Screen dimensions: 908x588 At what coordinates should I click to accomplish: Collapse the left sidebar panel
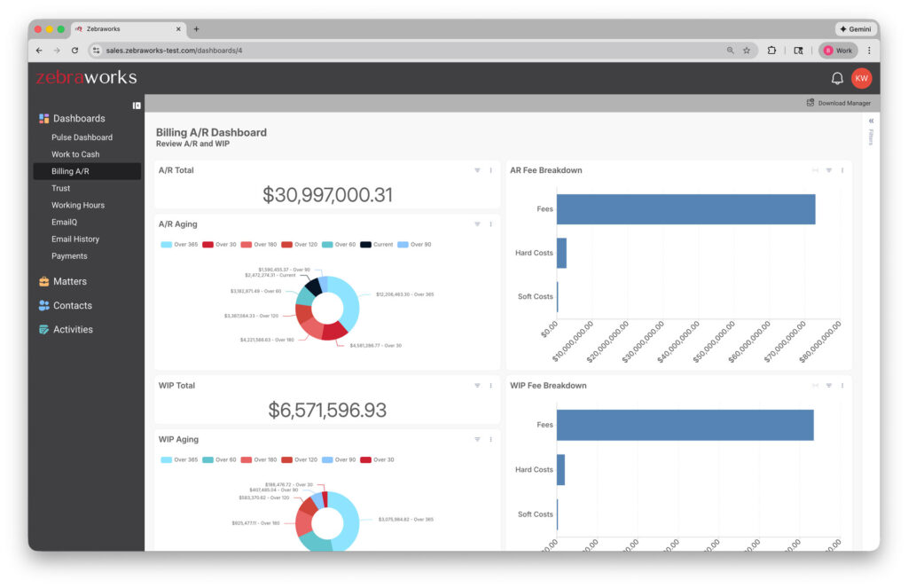click(137, 106)
